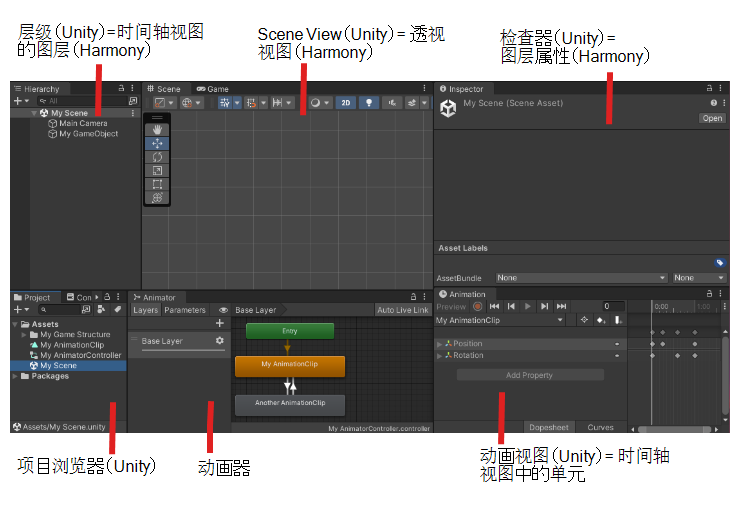Expand the My Game Structure folder
The height and width of the screenshot is (510, 740).
[24, 334]
